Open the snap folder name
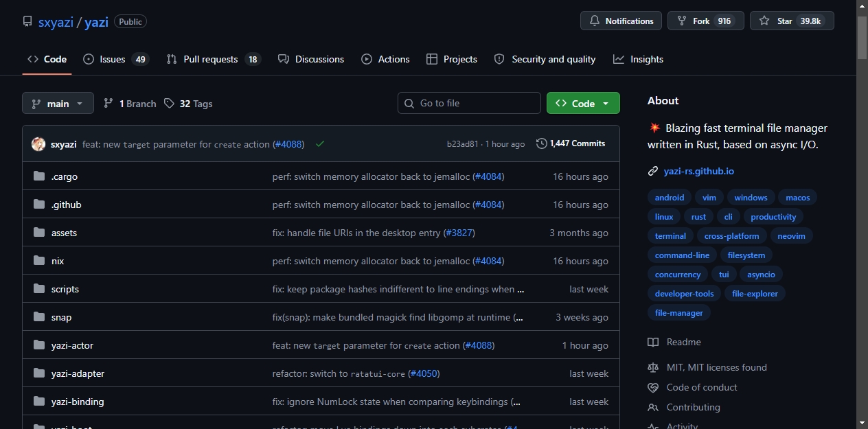 pos(61,317)
